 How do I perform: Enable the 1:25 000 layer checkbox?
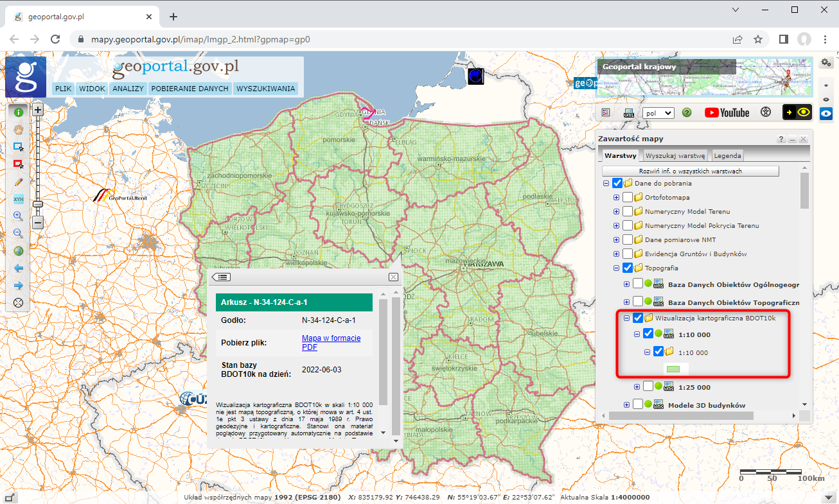(x=648, y=387)
